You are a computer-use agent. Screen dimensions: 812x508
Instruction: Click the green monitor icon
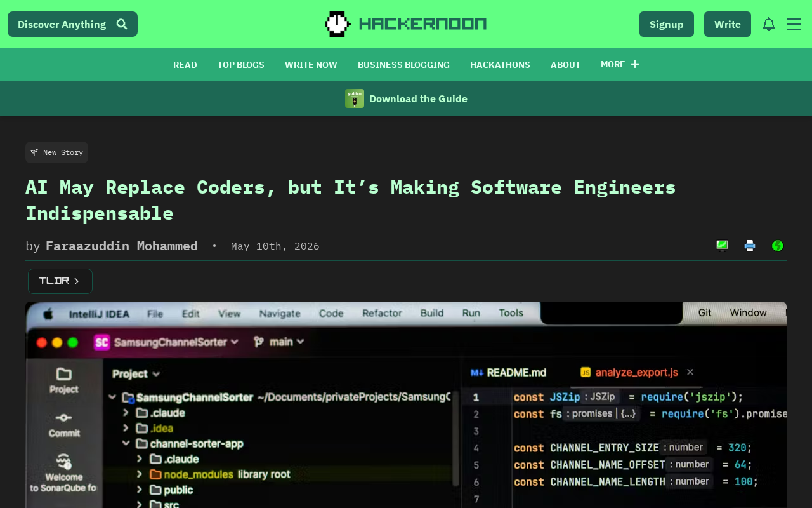(722, 246)
